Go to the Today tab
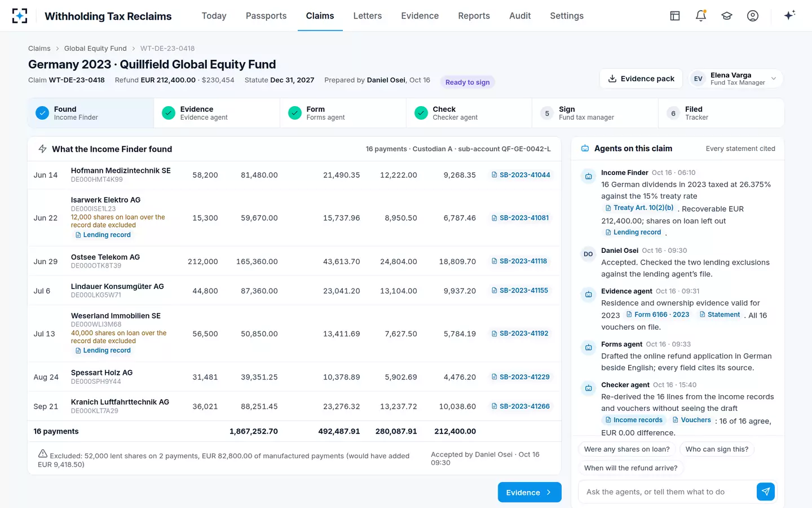 214,16
